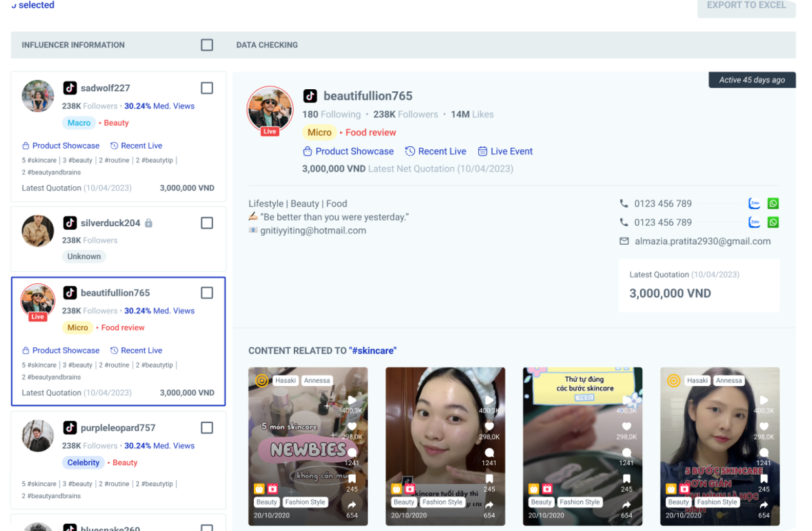812x531 pixels.
Task: Toggle the silverduck204 selection checkbox
Action: point(207,223)
